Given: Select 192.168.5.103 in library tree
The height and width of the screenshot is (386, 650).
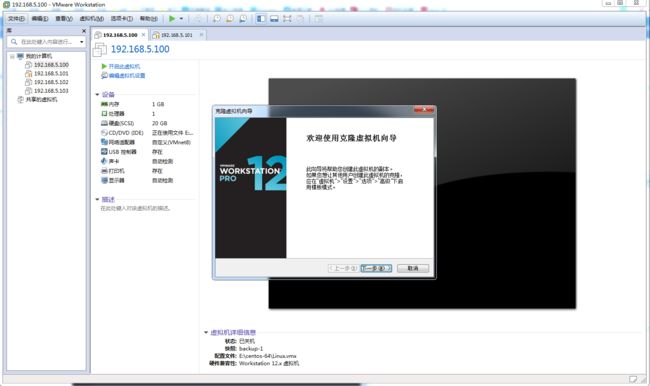Looking at the screenshot, I should [51, 91].
